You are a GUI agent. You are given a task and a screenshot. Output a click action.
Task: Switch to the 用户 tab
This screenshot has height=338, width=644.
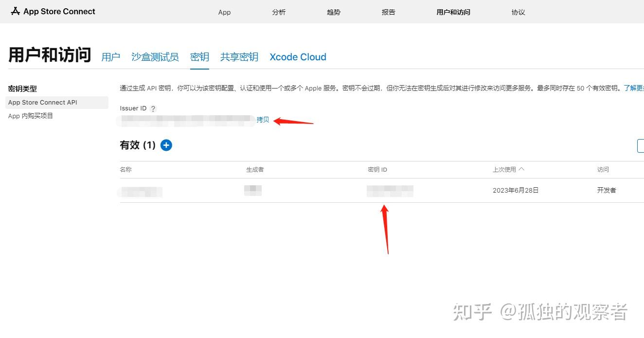(x=110, y=57)
